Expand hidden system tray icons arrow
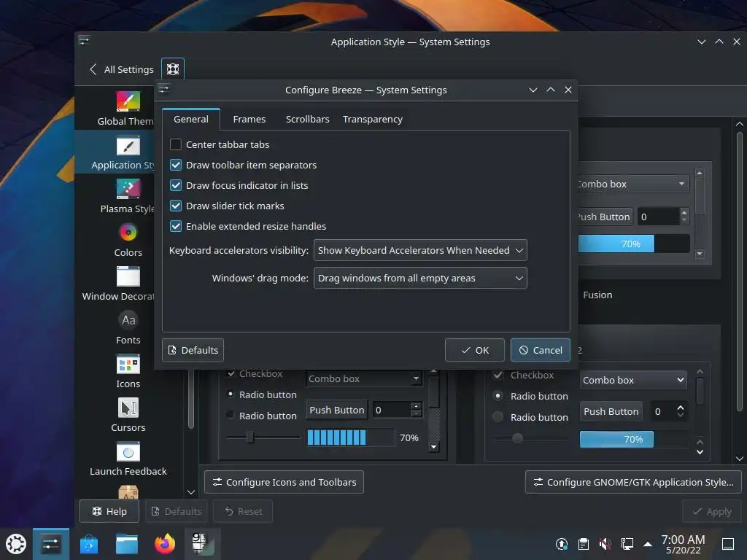 coord(648,544)
